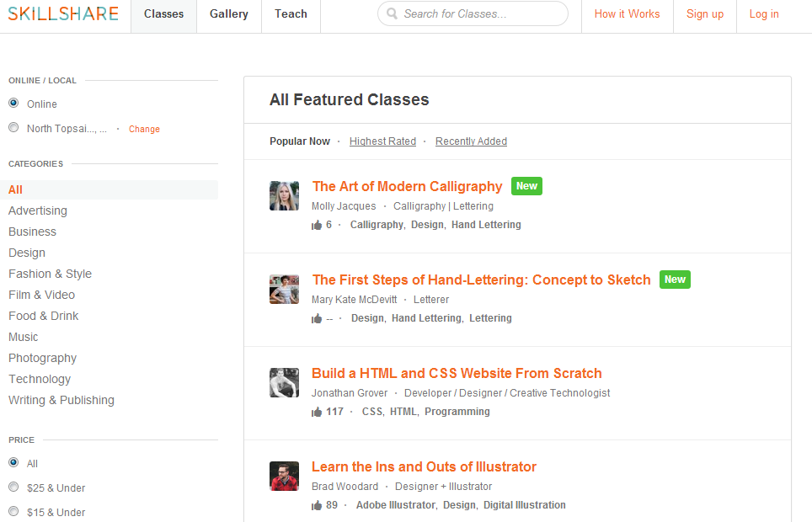The image size is (812, 522).
Task: Select the North Topsai... local radio button
Action: click(x=13, y=127)
